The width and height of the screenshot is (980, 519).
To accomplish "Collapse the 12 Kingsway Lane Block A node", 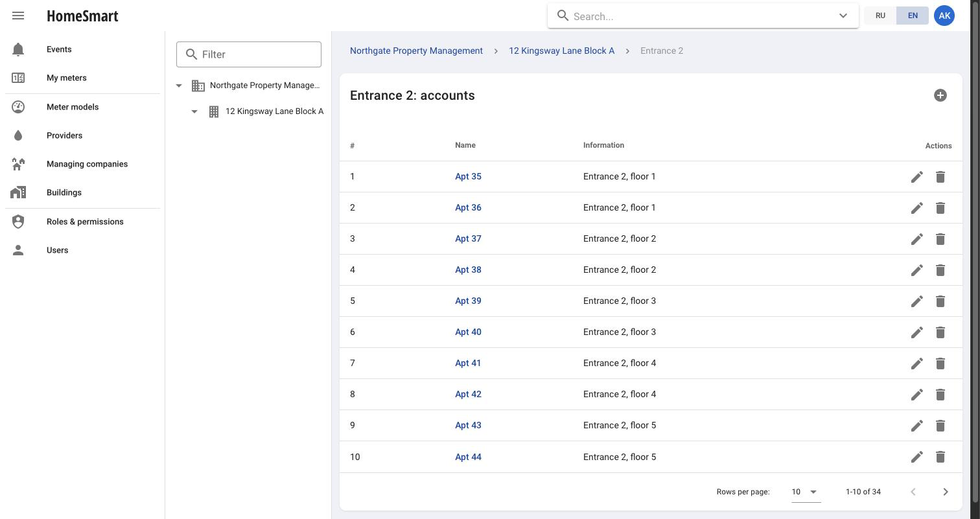I will click(194, 111).
